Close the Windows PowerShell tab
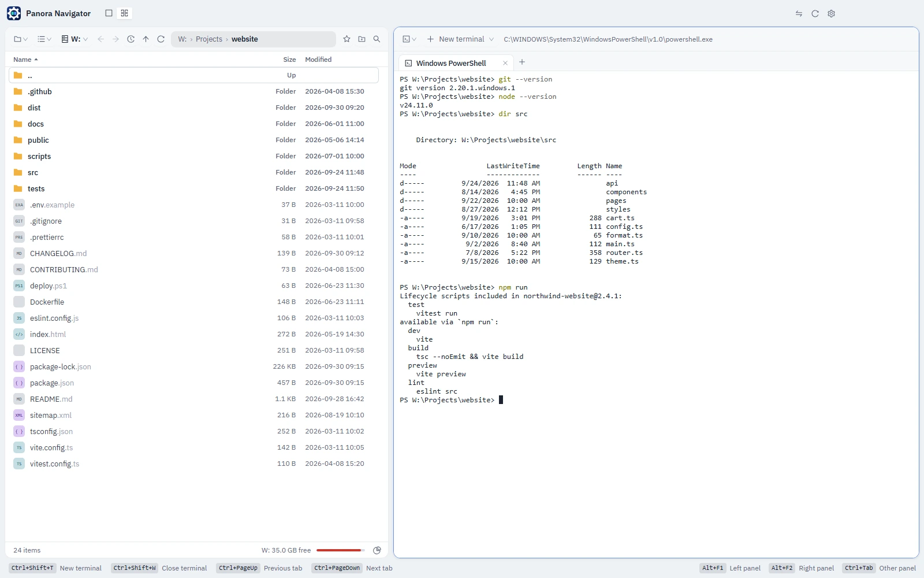The image size is (924, 578). pos(505,63)
